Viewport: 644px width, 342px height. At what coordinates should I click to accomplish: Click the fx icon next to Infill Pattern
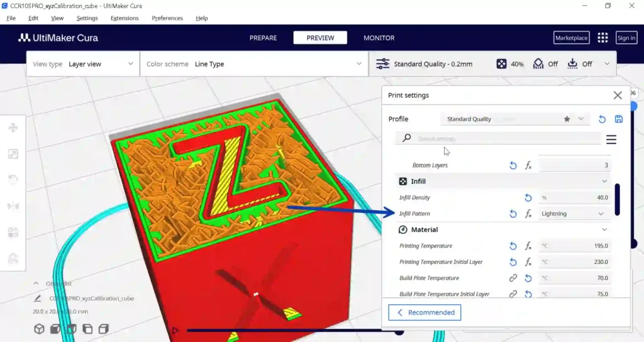(x=528, y=214)
